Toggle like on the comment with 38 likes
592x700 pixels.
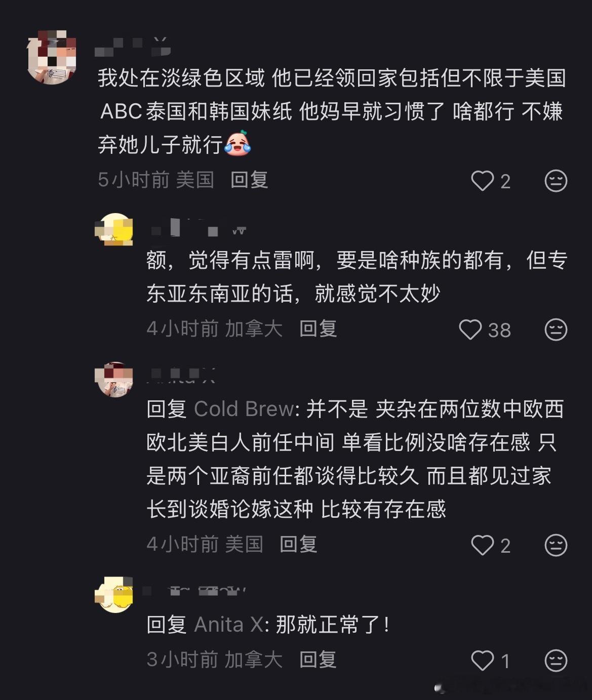click(x=471, y=330)
